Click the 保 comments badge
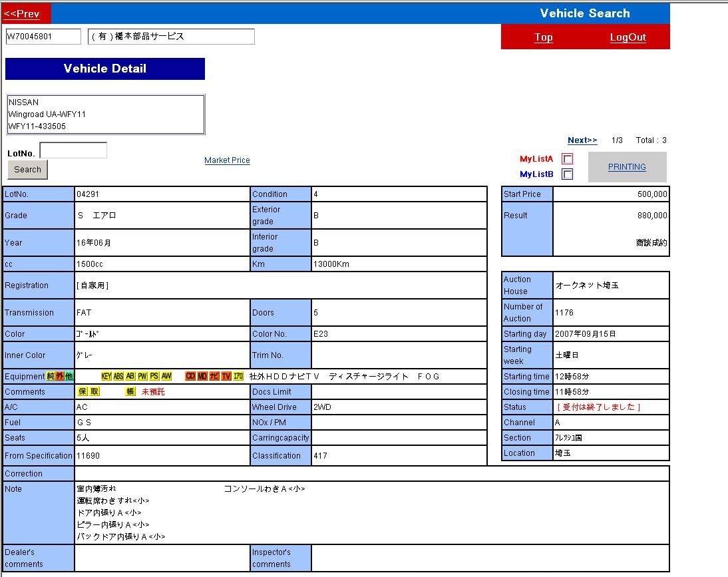This screenshot has height=577, width=728. pos(82,391)
